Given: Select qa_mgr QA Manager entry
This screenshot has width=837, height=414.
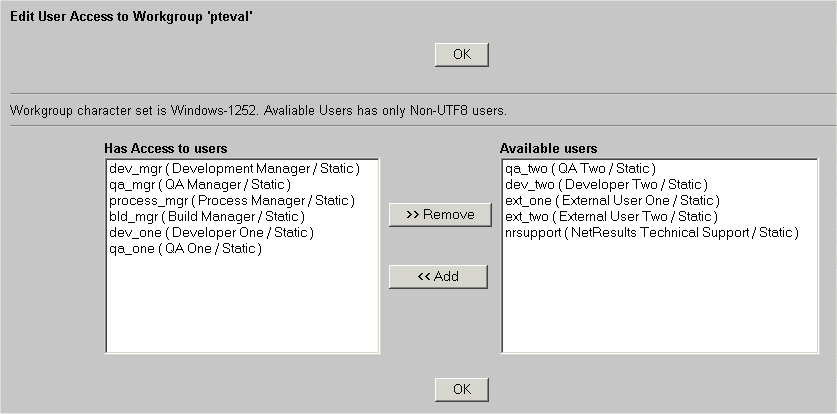Looking at the screenshot, I should (199, 185).
